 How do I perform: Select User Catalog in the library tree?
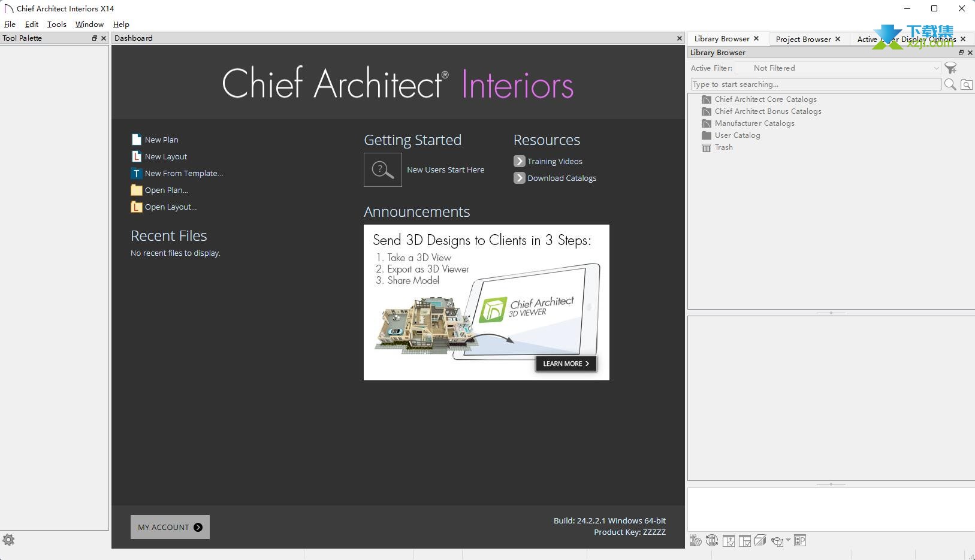click(737, 135)
